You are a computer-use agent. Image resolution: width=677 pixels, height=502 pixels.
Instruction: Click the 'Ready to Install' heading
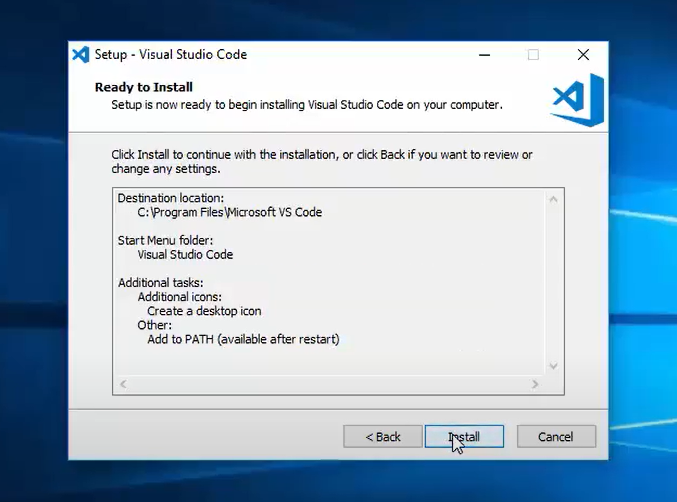pos(144,87)
